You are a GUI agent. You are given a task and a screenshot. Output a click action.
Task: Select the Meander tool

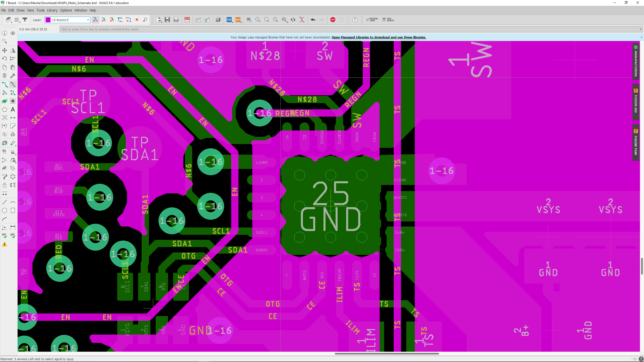tap(13, 134)
